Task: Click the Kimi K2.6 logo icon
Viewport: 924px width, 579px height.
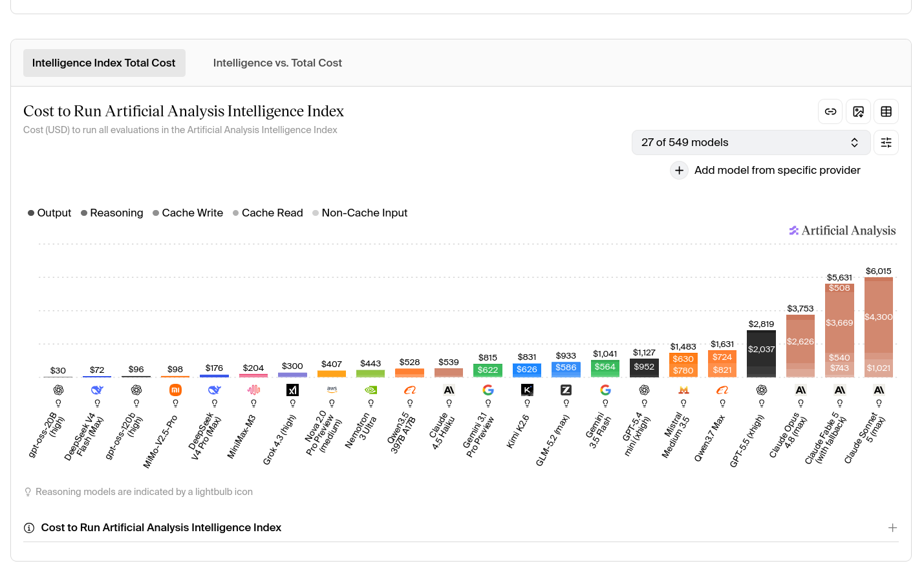Action: click(527, 390)
